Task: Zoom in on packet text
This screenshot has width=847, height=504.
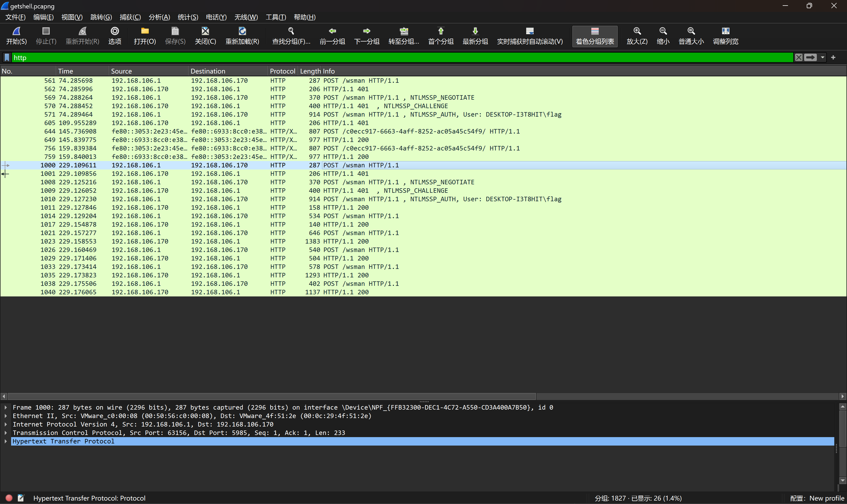Action: pos(637,31)
